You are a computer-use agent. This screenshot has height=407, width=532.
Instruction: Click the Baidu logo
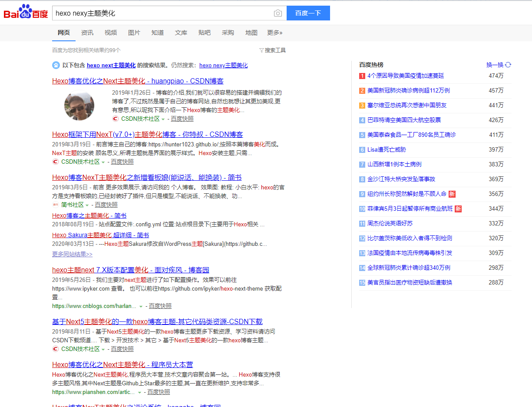coord(26,12)
